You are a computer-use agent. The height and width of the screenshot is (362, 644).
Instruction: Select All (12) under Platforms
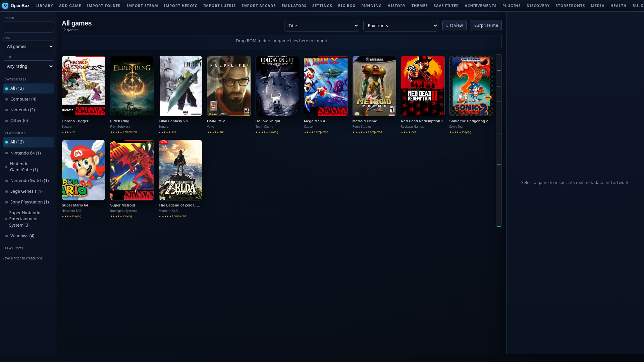coord(28,142)
